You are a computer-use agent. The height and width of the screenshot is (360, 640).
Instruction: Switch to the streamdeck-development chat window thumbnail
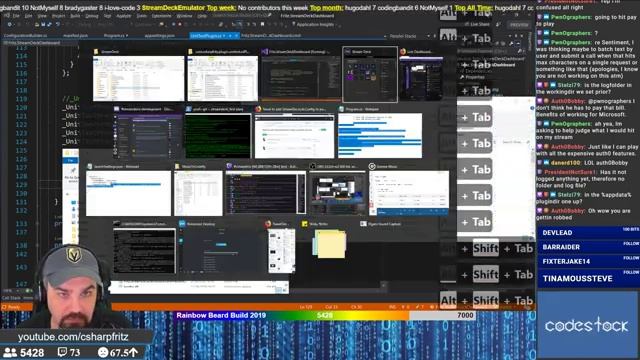pyautogui.click(x=147, y=136)
